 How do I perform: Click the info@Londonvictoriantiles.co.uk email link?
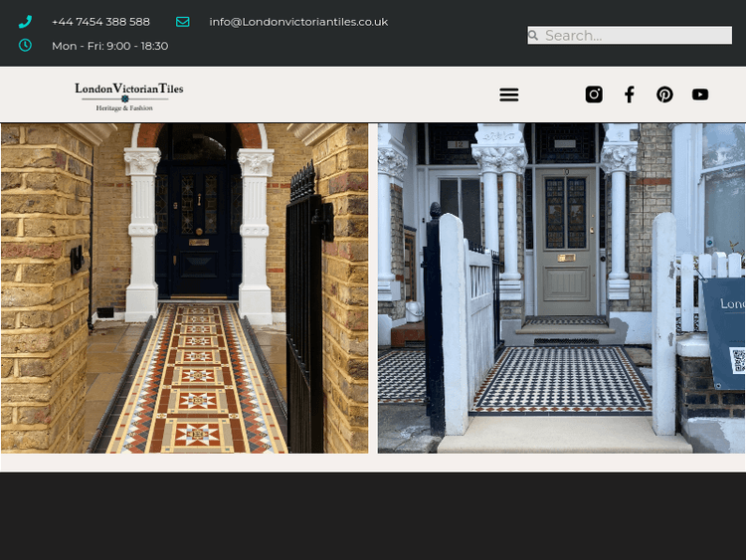298,22
